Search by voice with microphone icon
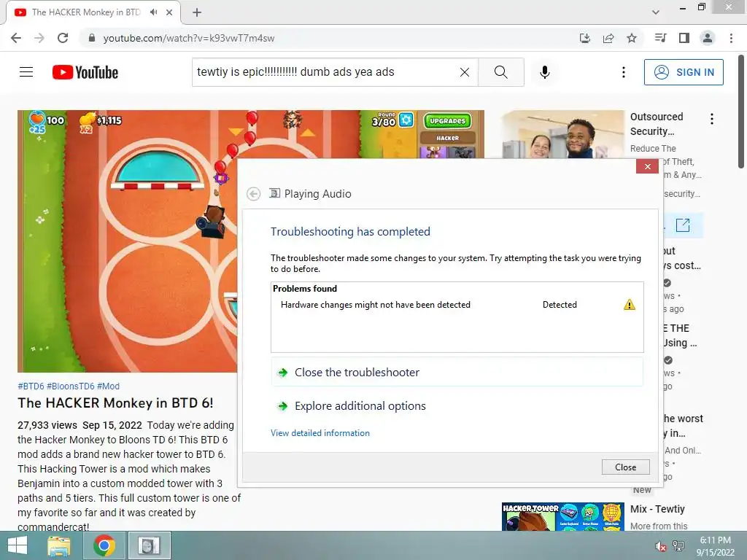Screen dimensions: 747x560 tap(544, 72)
